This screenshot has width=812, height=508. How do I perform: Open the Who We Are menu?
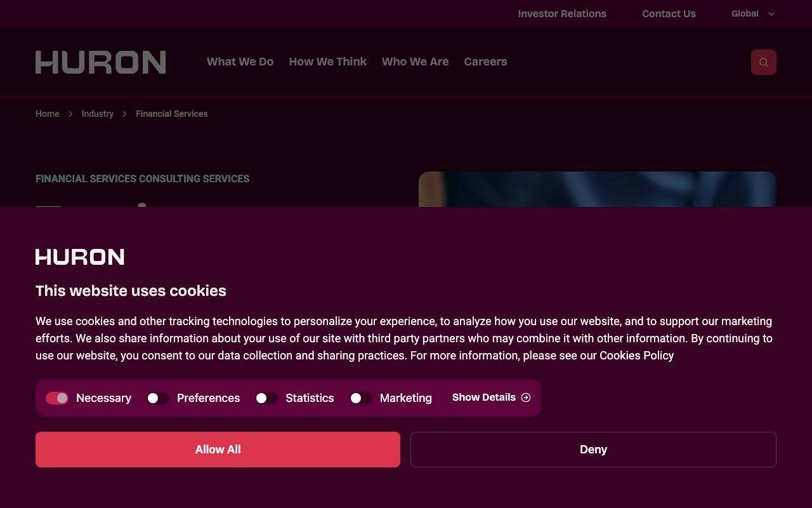click(x=415, y=62)
